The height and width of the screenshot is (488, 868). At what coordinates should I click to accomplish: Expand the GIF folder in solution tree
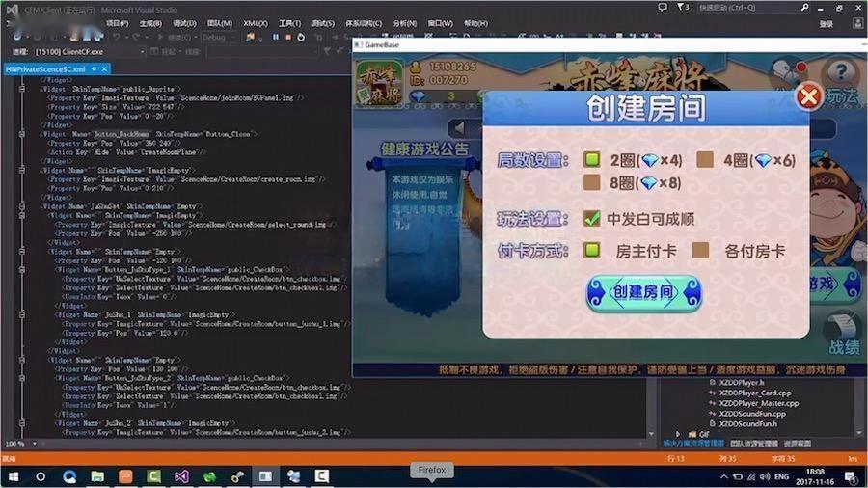click(x=678, y=434)
